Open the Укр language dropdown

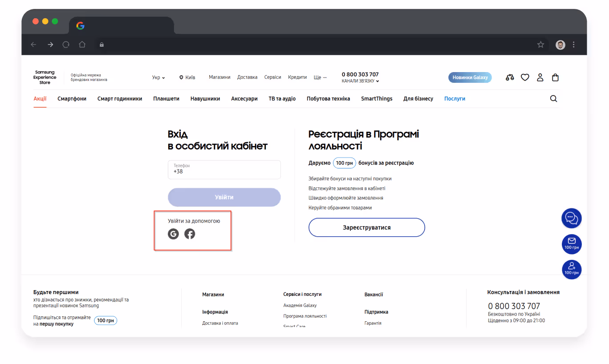coord(158,77)
